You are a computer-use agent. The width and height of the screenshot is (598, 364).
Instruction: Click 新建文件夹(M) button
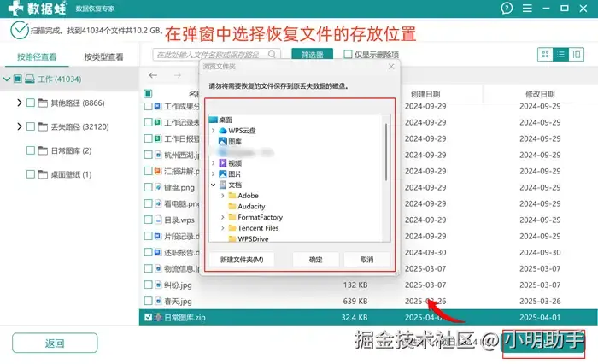[242, 260]
